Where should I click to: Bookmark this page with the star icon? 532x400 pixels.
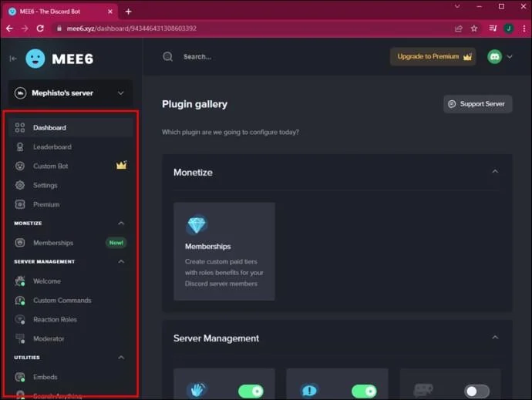(474, 29)
